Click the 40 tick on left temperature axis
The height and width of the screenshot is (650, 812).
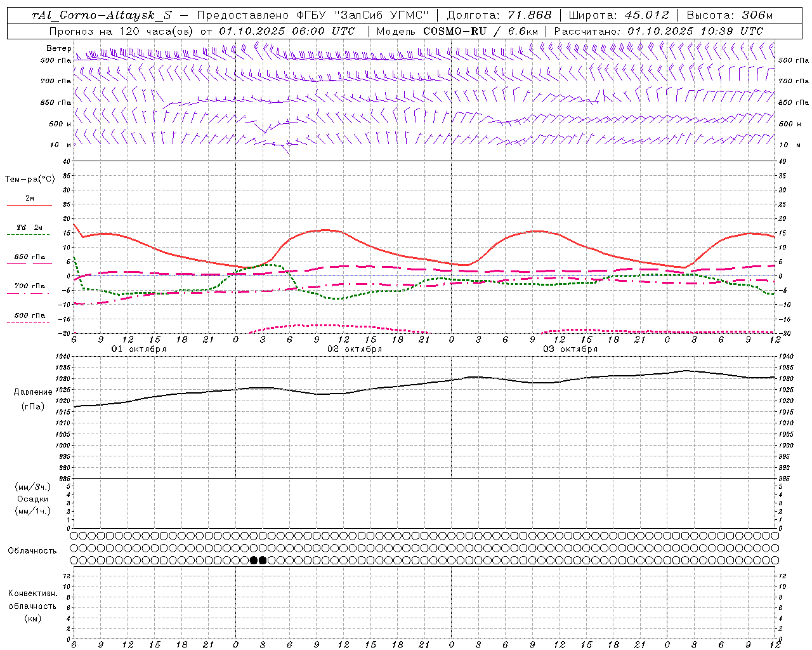point(67,162)
